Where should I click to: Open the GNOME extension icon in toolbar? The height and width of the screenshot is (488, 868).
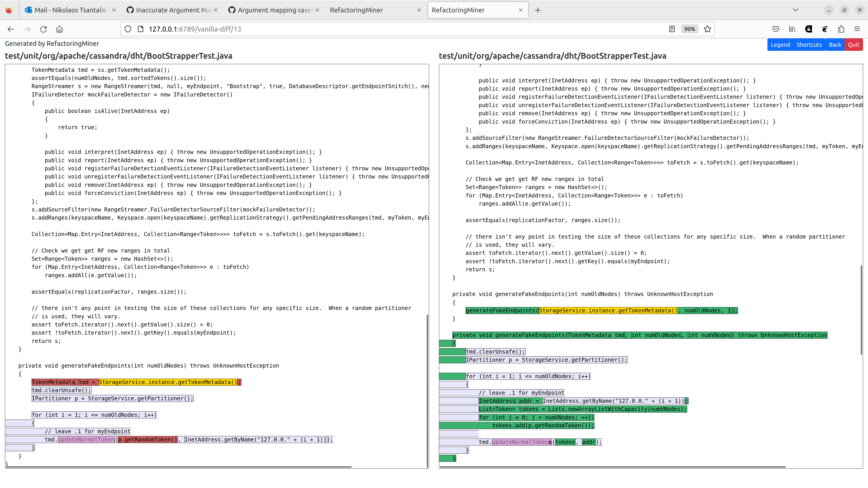tap(825, 29)
